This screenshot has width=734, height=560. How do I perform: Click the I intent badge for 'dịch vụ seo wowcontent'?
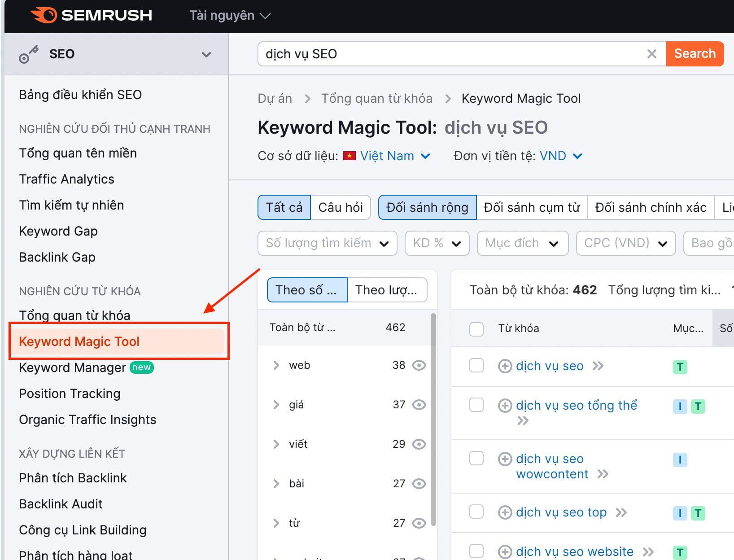tap(680, 460)
